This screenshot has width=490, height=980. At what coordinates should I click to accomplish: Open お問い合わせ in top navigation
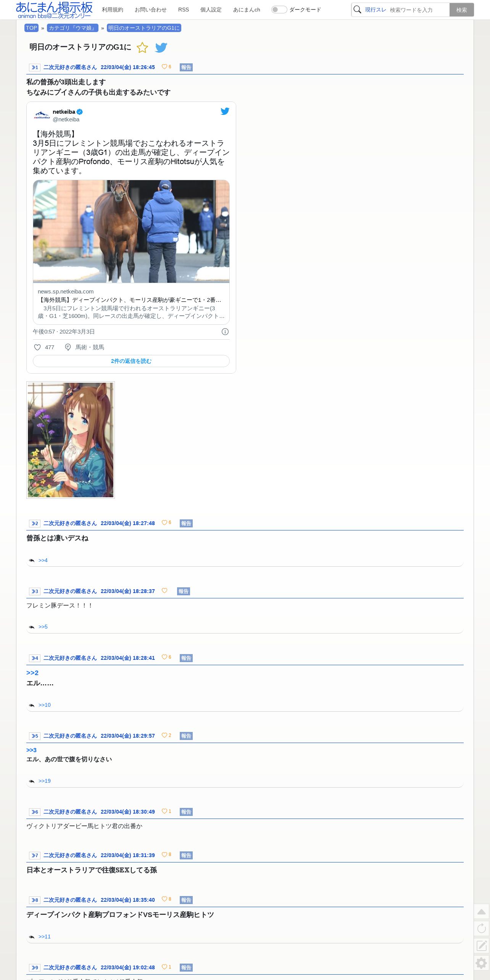pyautogui.click(x=151, y=10)
